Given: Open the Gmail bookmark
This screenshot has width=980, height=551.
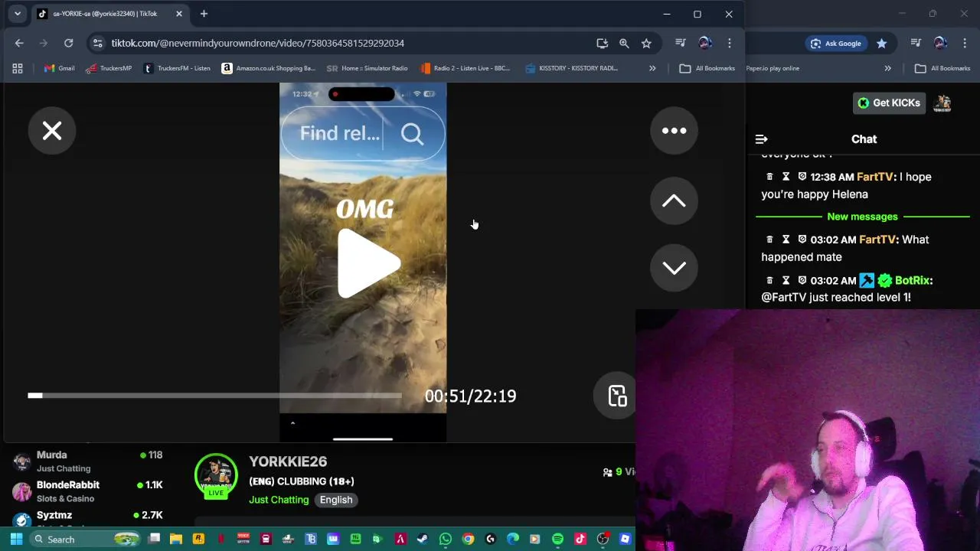Looking at the screenshot, I should [x=59, y=68].
